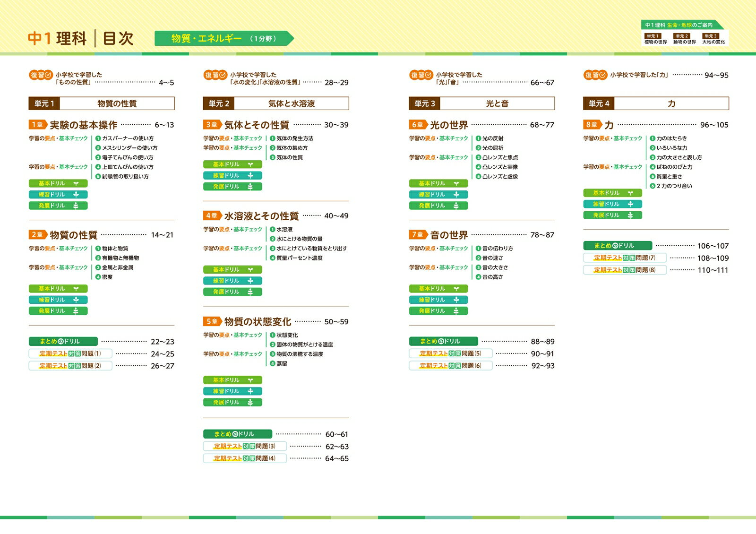Click the item 密度

104,277
